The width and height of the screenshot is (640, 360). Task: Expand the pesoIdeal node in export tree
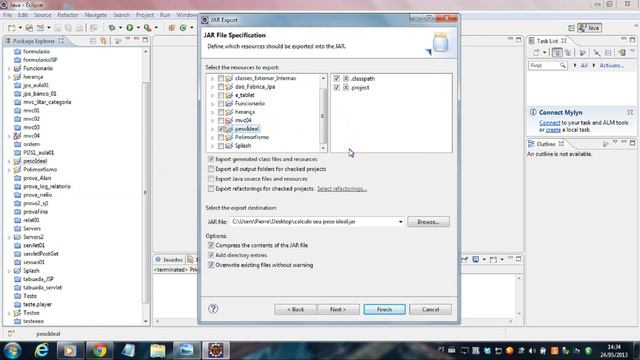(212, 129)
